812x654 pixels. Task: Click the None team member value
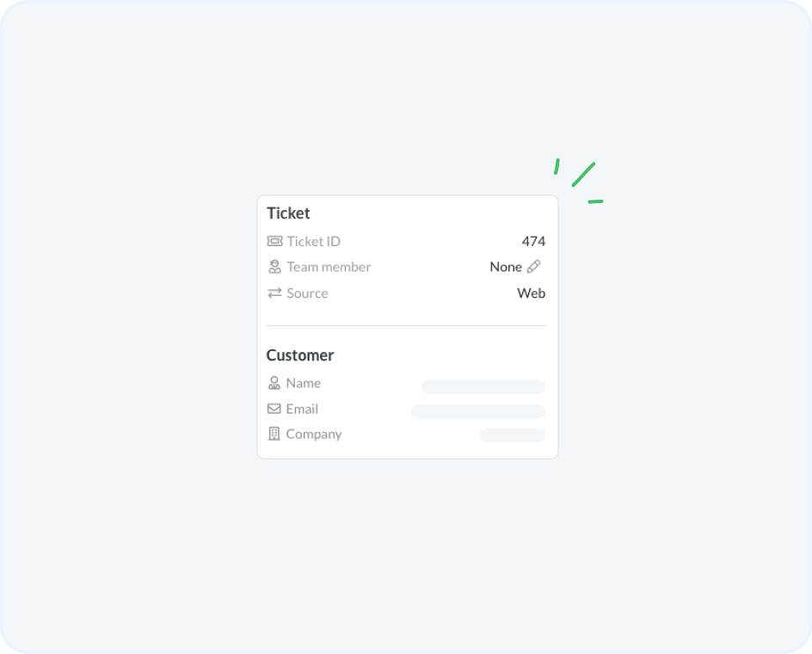click(506, 267)
